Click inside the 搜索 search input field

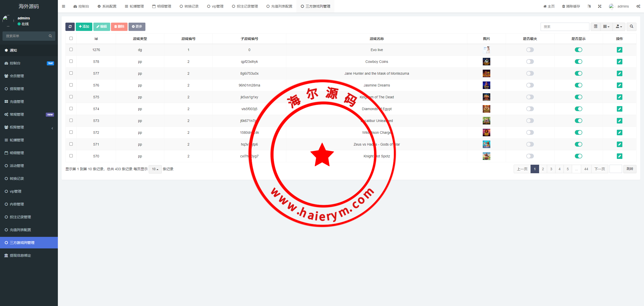[x=565, y=27]
